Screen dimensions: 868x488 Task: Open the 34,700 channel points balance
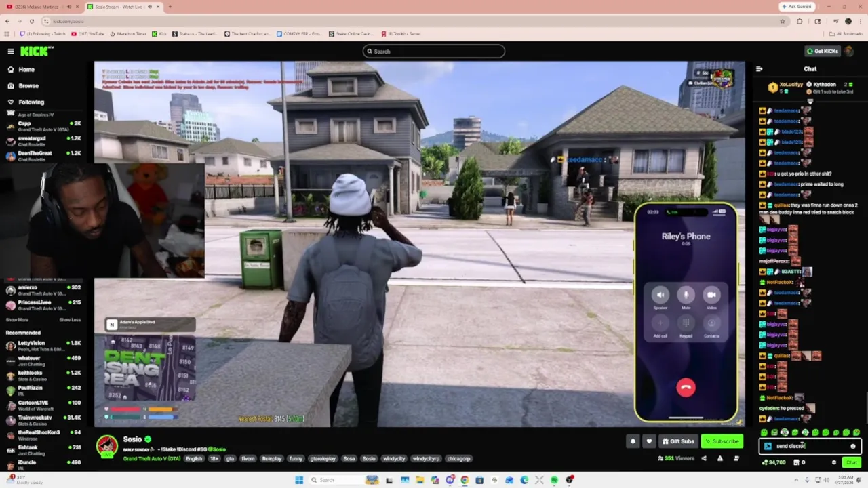(774, 462)
